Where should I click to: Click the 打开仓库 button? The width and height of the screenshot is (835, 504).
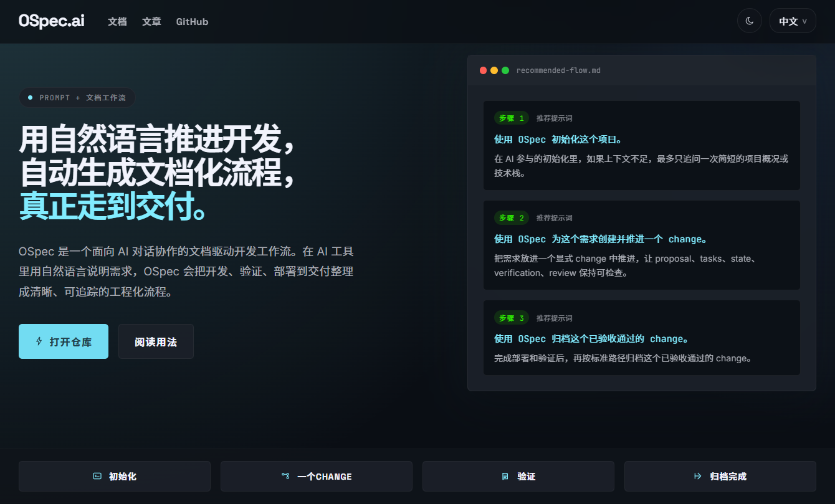(x=63, y=341)
